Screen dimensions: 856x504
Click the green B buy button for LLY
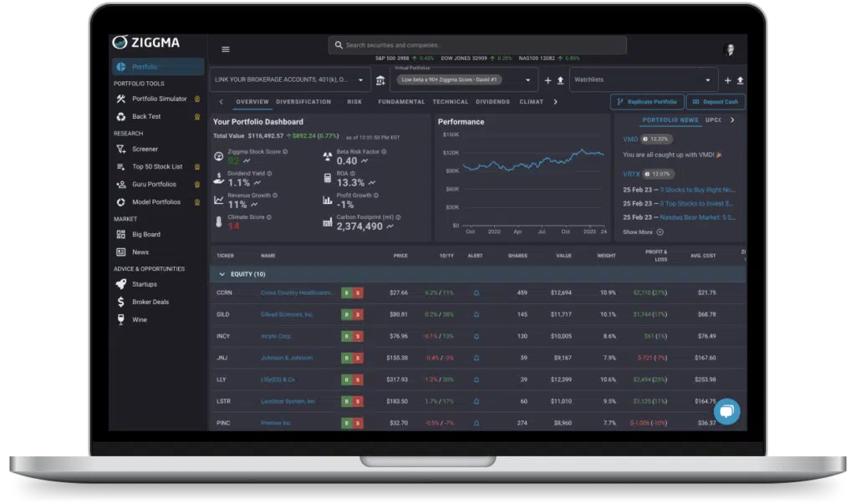pyautogui.click(x=346, y=379)
